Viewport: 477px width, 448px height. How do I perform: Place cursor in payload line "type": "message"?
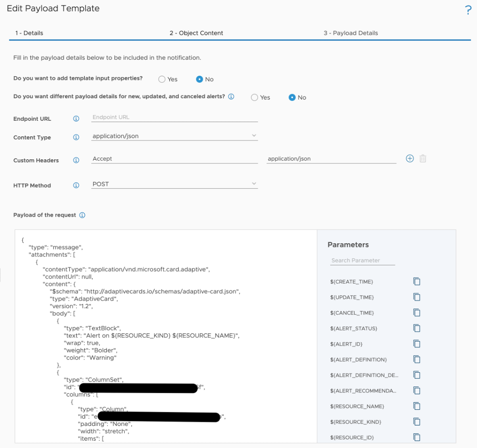pyautogui.click(x=55, y=247)
